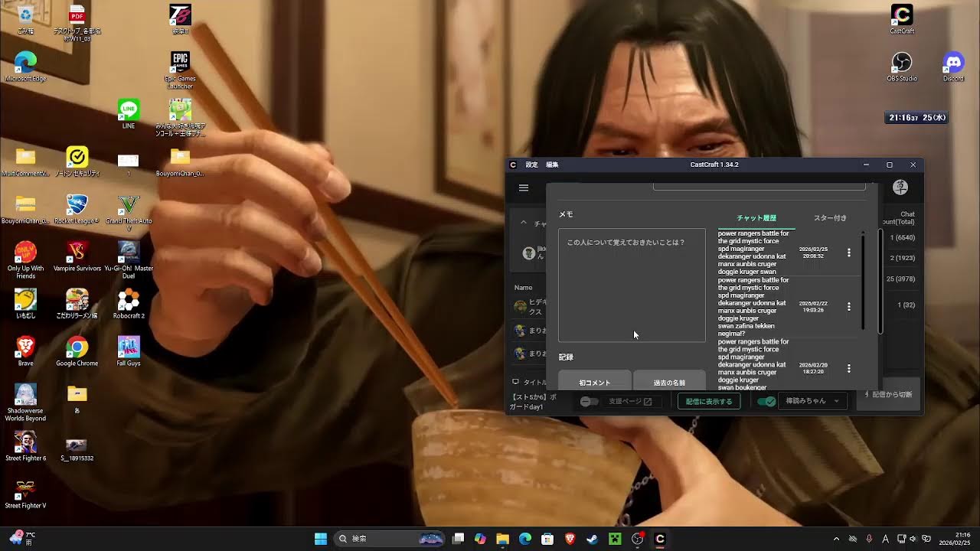Switch to the スター付き tab
This screenshot has height=551, width=980.
[x=830, y=218]
